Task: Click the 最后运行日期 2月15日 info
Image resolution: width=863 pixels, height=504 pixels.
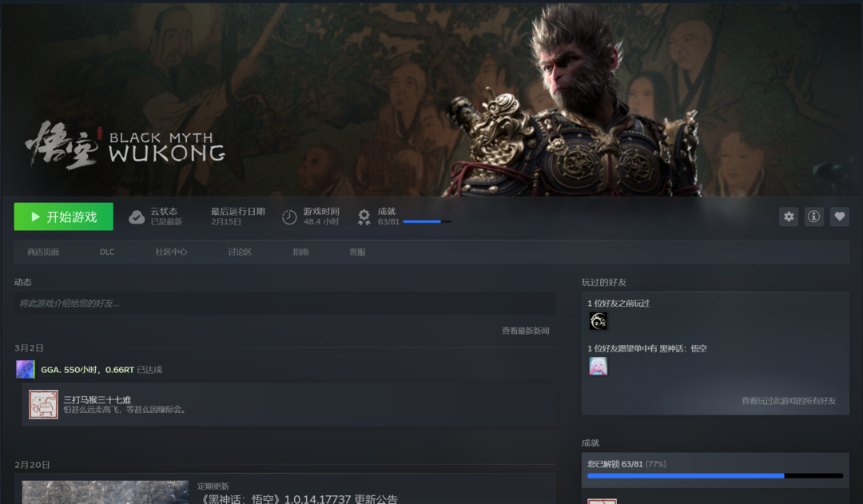Action: (238, 216)
